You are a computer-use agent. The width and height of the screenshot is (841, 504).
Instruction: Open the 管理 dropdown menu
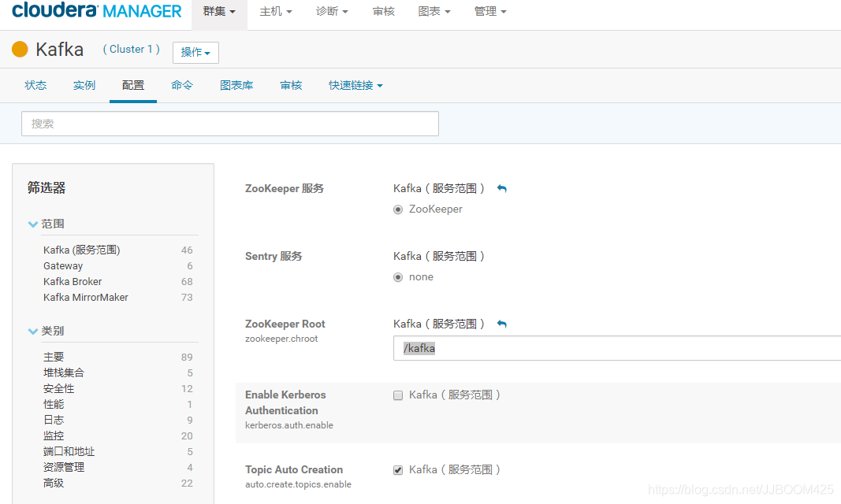click(x=490, y=11)
